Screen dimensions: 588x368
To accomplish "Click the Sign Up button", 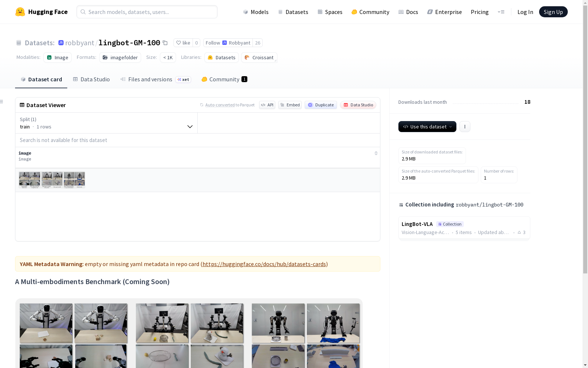I will (553, 12).
